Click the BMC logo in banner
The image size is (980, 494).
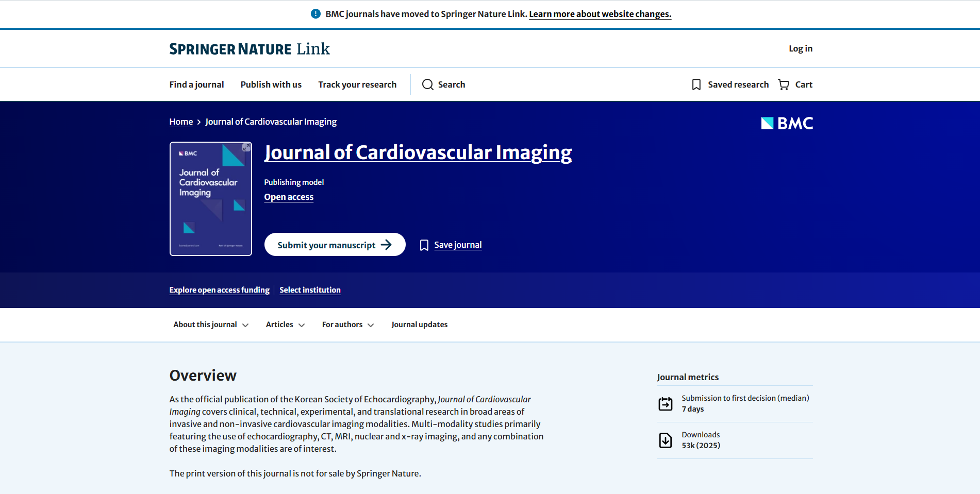pos(787,123)
